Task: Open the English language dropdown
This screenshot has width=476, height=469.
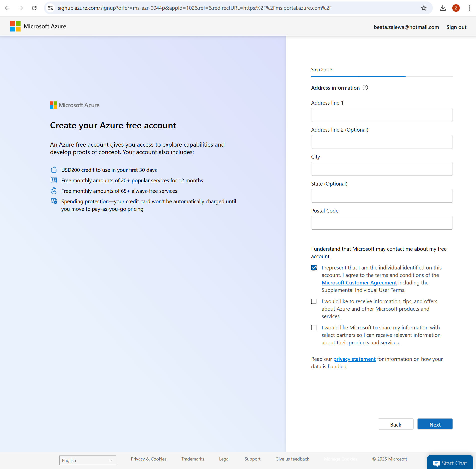Action: pyautogui.click(x=88, y=460)
